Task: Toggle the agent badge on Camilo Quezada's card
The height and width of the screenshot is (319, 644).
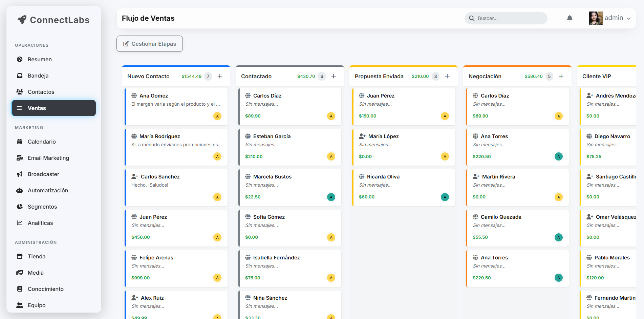Action: pyautogui.click(x=559, y=237)
